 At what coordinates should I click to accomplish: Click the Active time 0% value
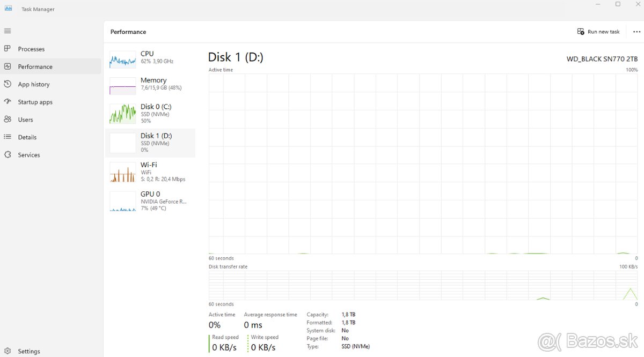(x=215, y=325)
